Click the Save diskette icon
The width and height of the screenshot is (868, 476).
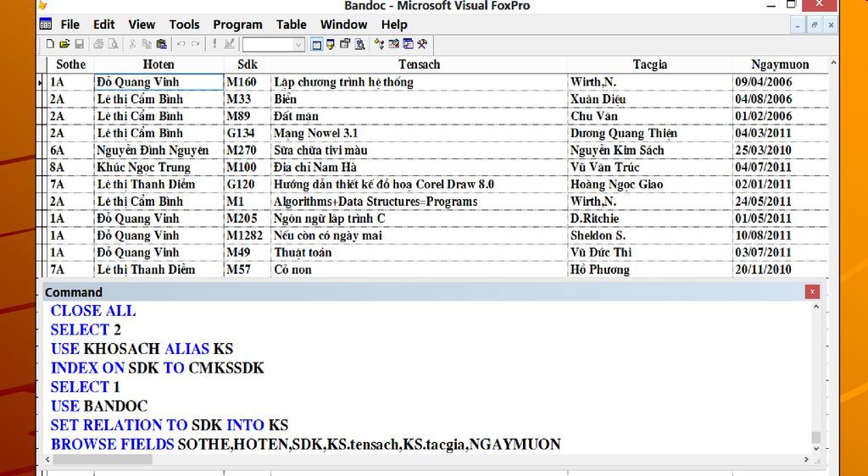[x=79, y=44]
